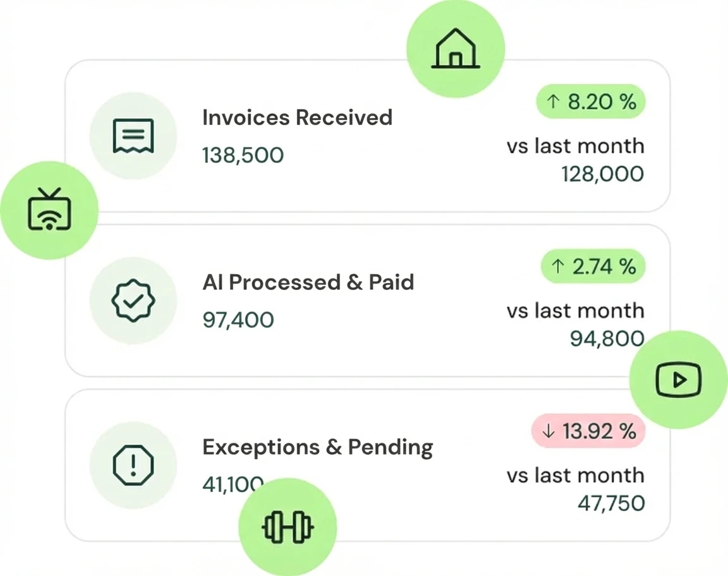Click last month's 128,000 figure
The height and width of the screenshot is (576, 728).
[x=602, y=174]
